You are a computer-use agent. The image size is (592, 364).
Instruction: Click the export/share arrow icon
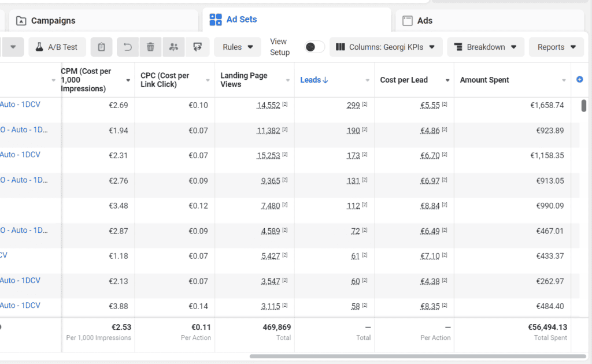click(197, 47)
